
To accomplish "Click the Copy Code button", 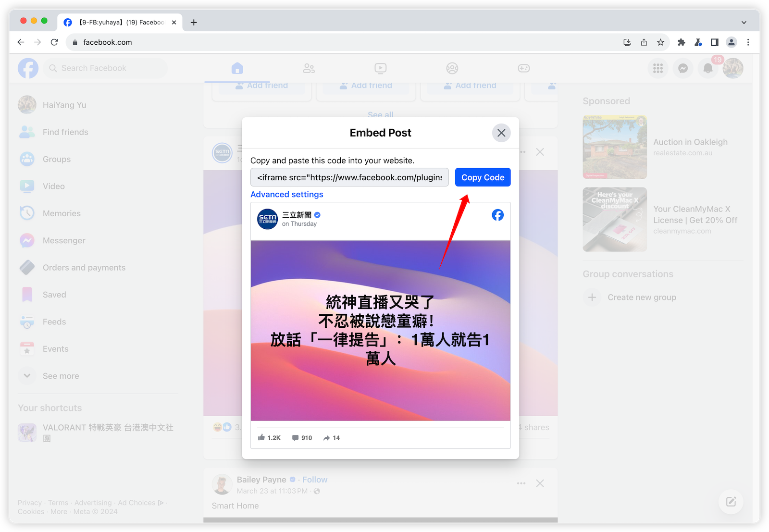I will [x=483, y=177].
